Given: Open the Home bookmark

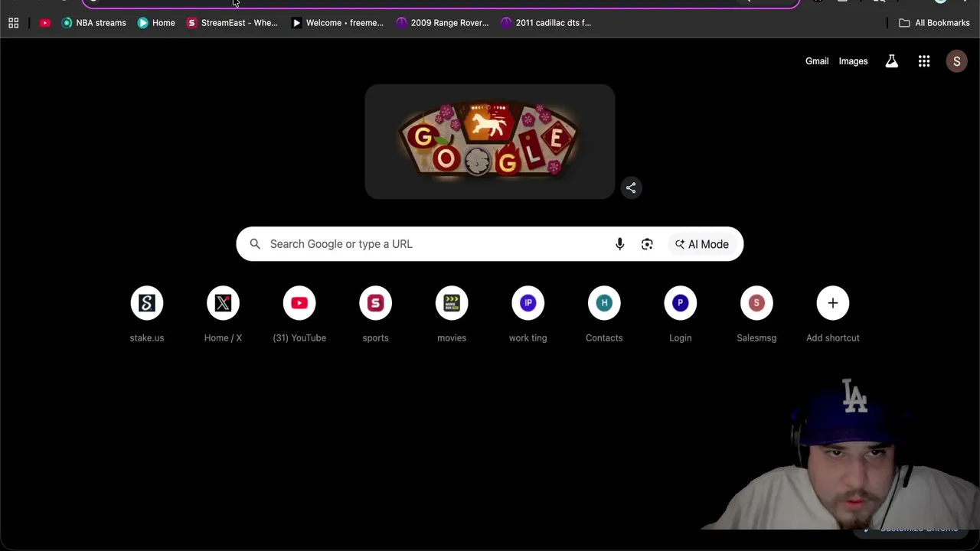Looking at the screenshot, I should click(156, 23).
